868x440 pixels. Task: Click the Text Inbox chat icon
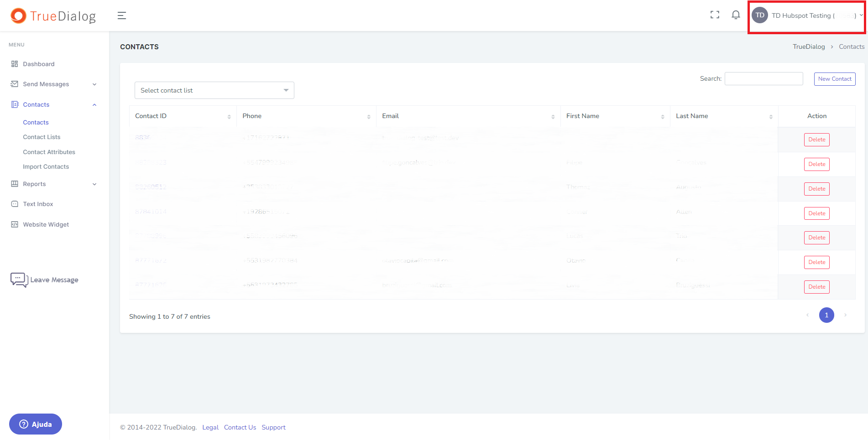pos(15,204)
